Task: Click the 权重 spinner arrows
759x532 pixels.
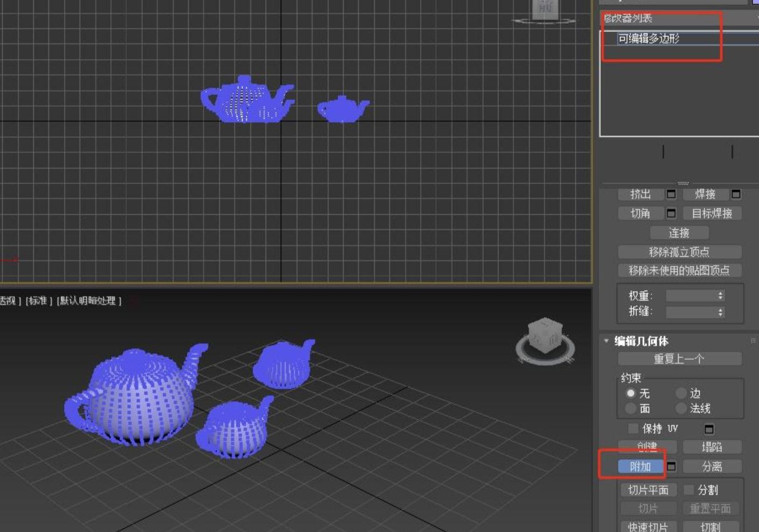Action: click(720, 296)
